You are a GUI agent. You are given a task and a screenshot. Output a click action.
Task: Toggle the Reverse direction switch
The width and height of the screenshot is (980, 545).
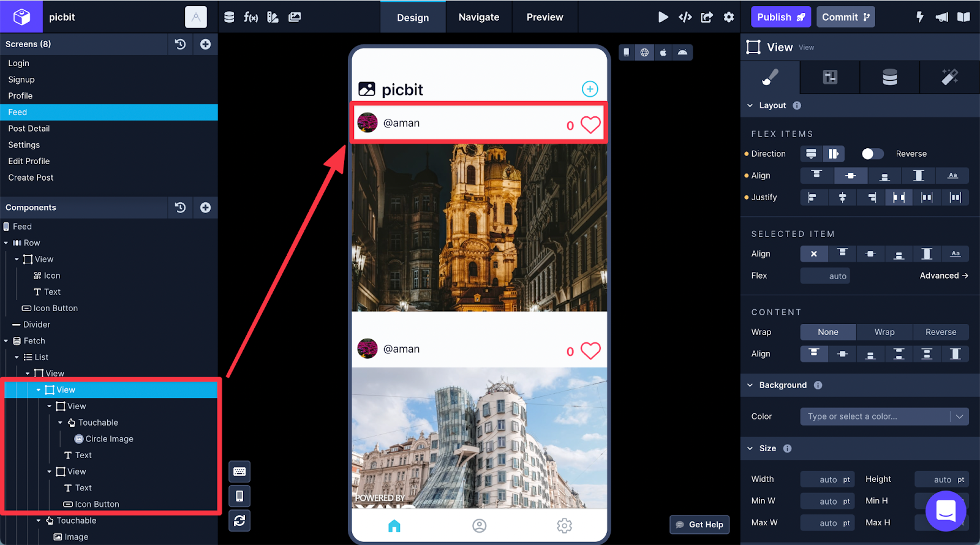pyautogui.click(x=872, y=154)
